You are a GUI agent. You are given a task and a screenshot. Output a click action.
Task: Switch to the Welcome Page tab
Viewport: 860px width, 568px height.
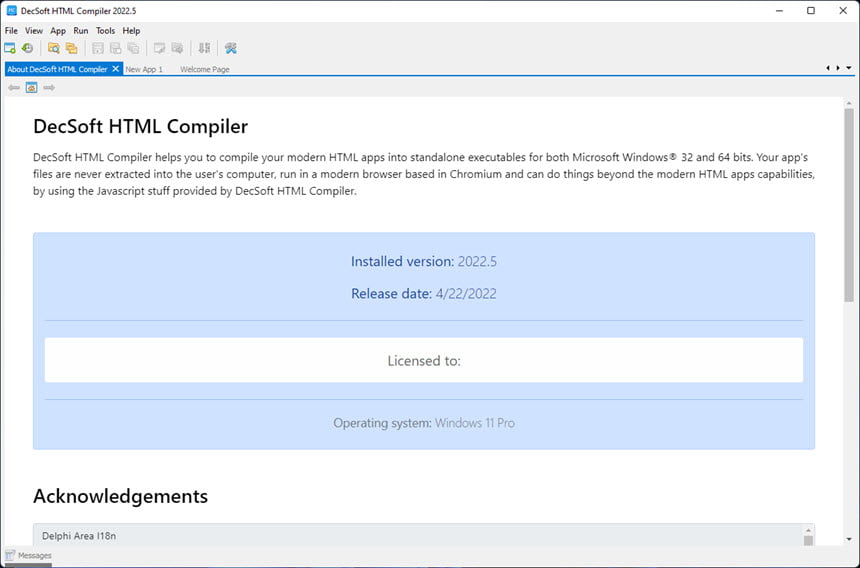pos(205,70)
